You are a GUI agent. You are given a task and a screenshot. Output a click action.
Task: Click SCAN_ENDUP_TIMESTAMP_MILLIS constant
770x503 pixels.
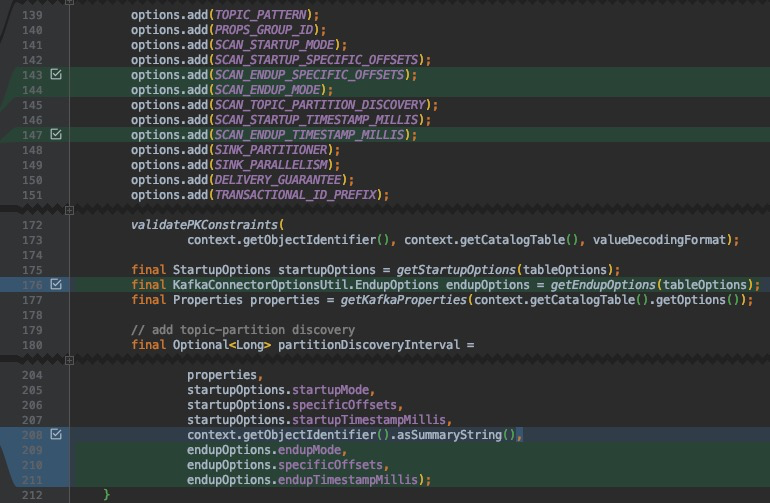point(310,135)
